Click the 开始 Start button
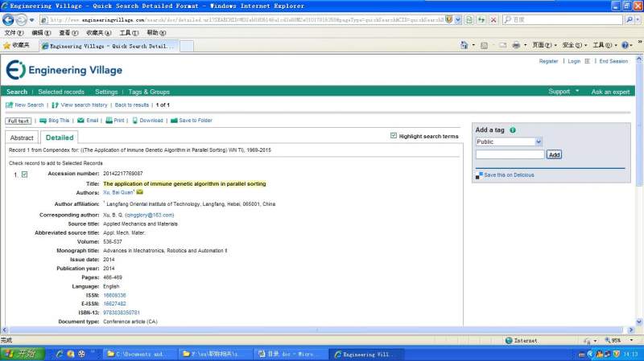This screenshot has height=361, width=644. [x=23, y=354]
